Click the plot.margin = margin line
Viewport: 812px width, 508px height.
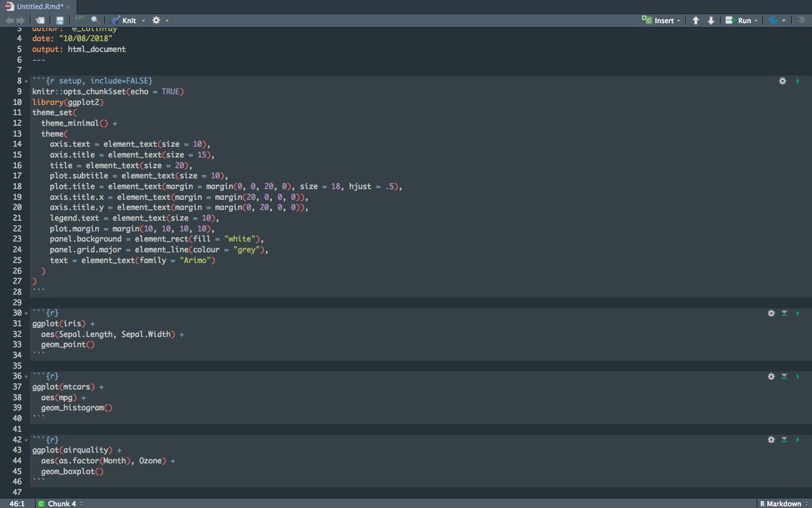pos(133,229)
